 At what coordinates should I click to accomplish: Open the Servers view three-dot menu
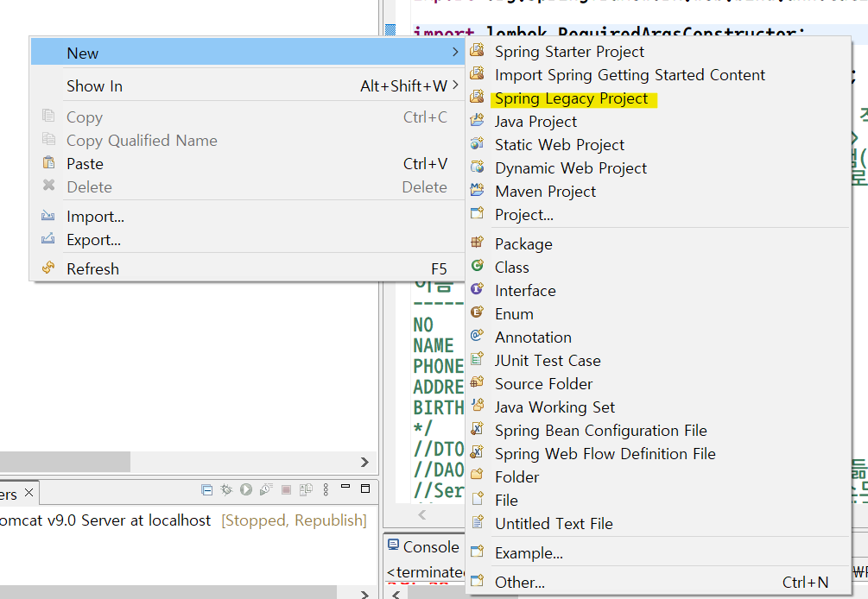click(x=326, y=489)
